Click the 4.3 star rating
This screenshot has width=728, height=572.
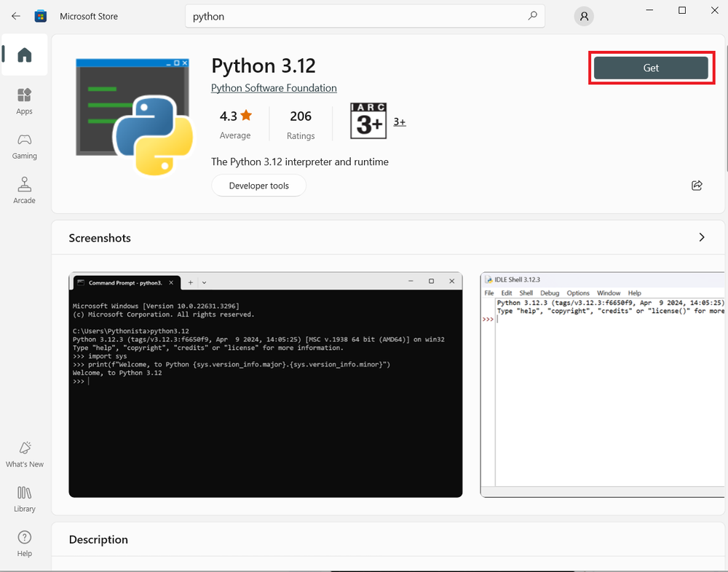click(x=235, y=122)
